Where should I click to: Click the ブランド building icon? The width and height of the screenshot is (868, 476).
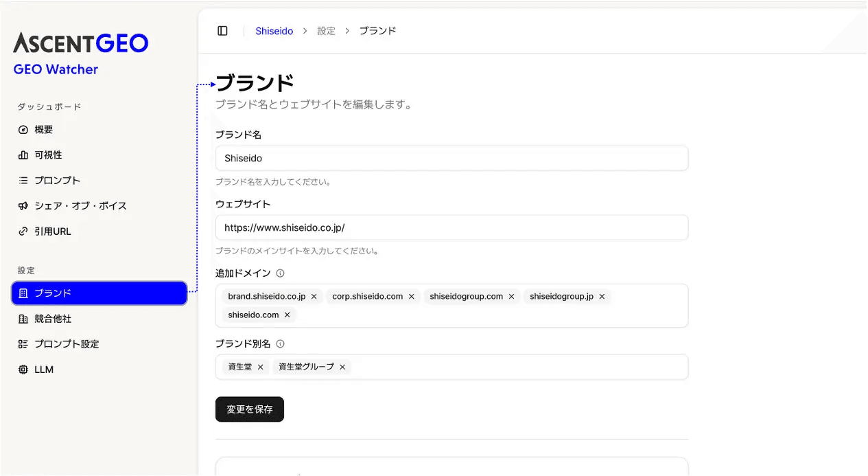click(x=23, y=293)
